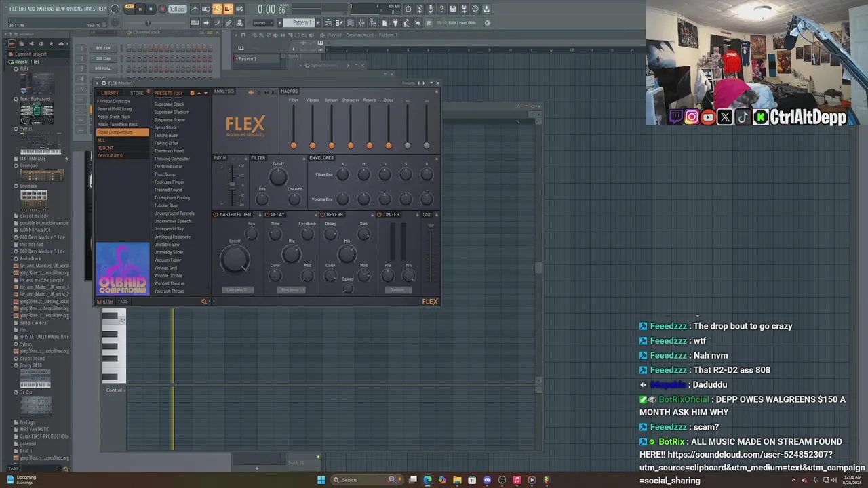Select the 808 Kick channel
This screenshot has height=488, width=868.
click(x=103, y=48)
